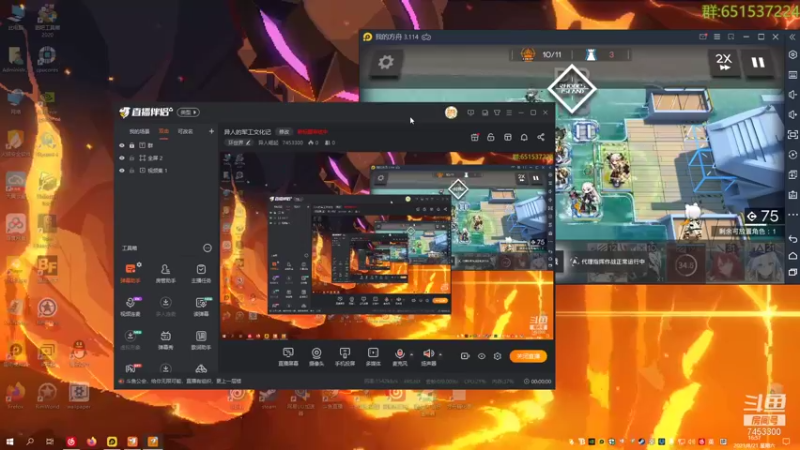Open the video co-stream tool with purple badge

(131, 306)
